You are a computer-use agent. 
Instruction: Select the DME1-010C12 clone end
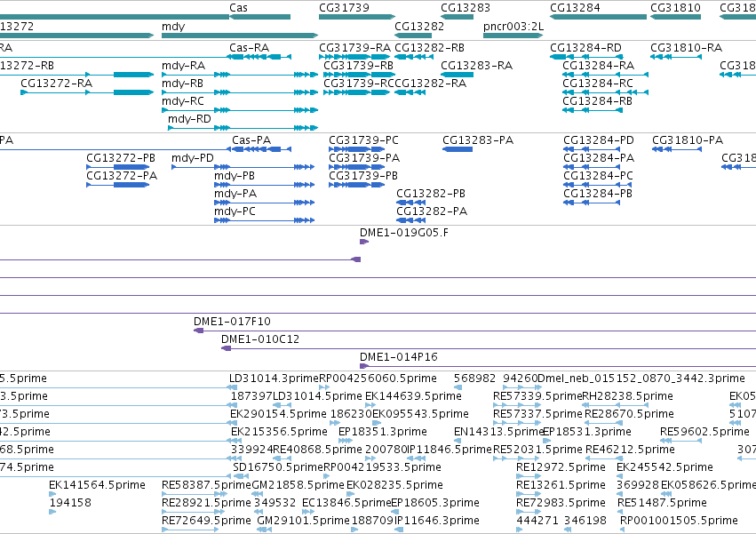[x=227, y=349]
